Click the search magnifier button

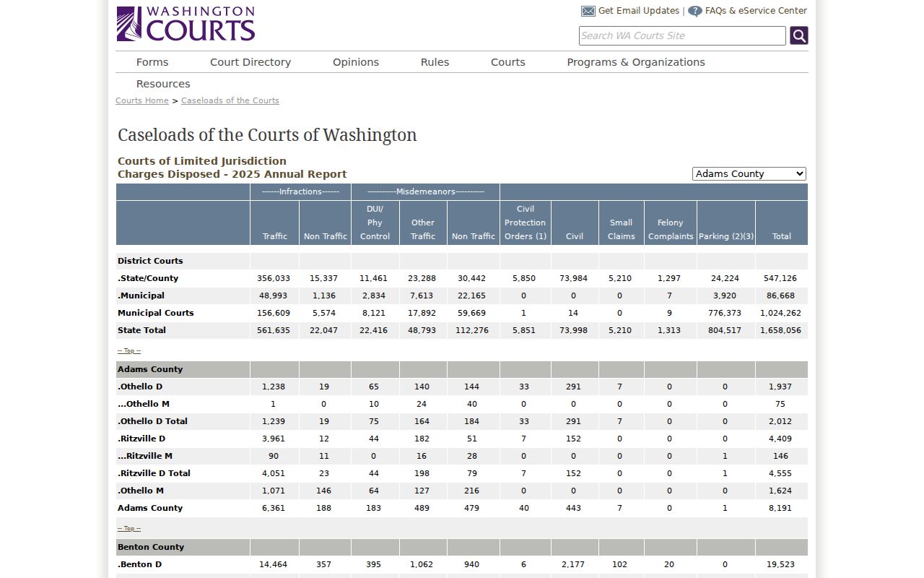(x=798, y=35)
